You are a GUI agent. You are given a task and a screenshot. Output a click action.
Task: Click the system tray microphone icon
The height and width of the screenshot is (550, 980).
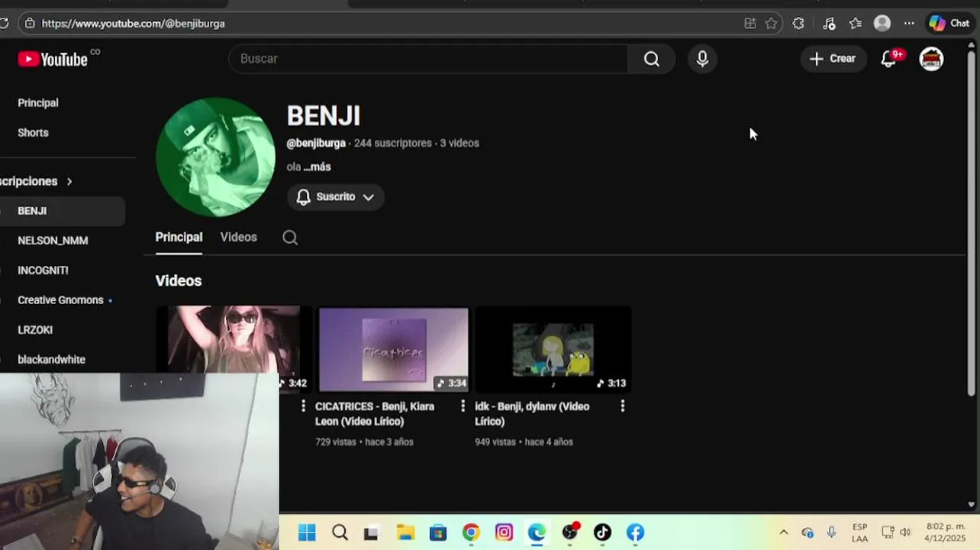(x=831, y=532)
